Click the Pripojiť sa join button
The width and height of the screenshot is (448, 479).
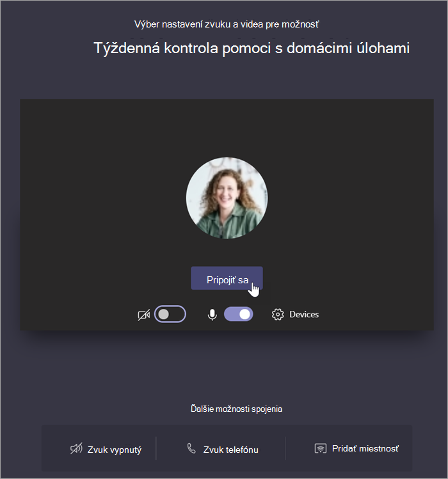coord(227,278)
